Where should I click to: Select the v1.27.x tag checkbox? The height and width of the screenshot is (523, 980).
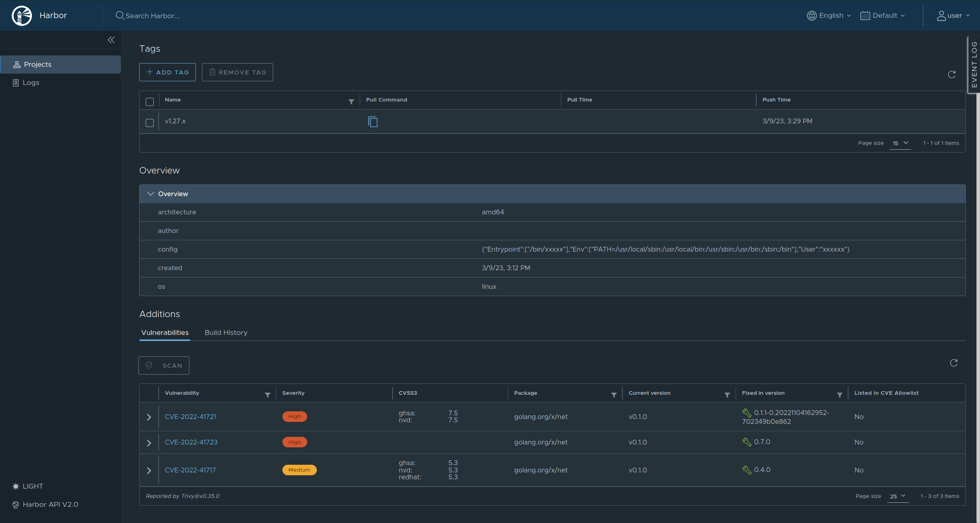(x=150, y=123)
